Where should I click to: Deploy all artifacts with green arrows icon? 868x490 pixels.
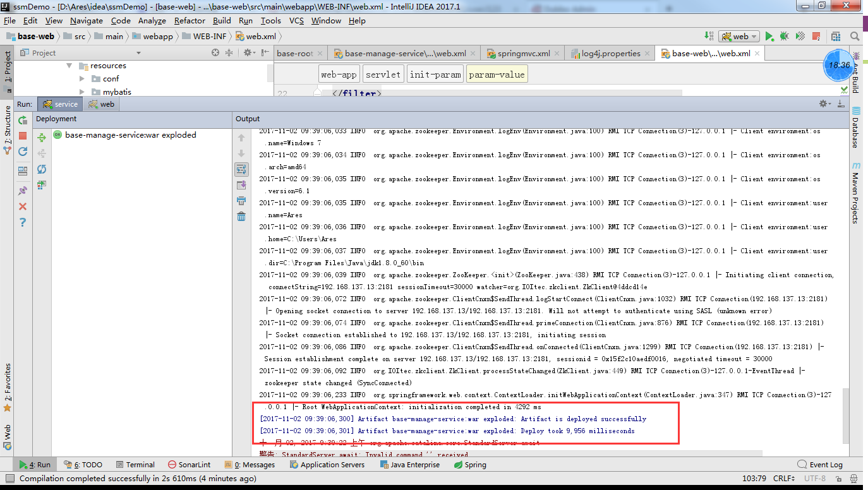[x=42, y=138]
